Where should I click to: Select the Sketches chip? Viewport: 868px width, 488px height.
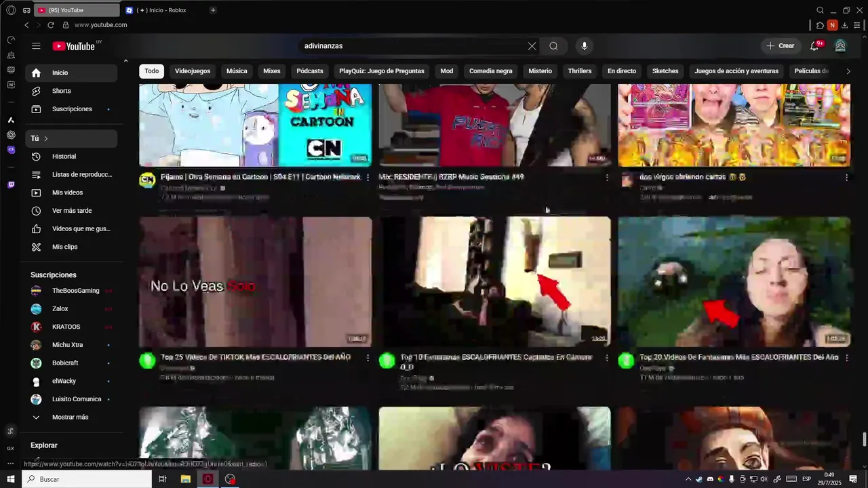pyautogui.click(x=665, y=71)
